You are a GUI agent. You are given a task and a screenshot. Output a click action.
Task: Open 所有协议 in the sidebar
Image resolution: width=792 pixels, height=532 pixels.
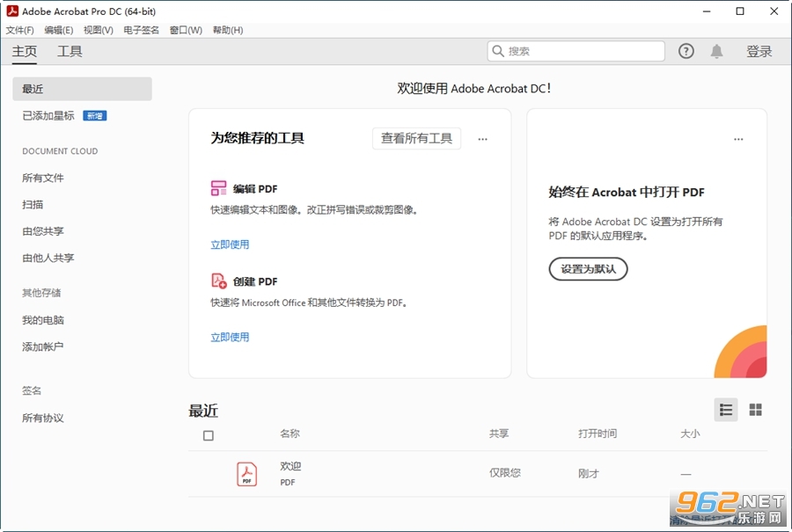(x=43, y=418)
